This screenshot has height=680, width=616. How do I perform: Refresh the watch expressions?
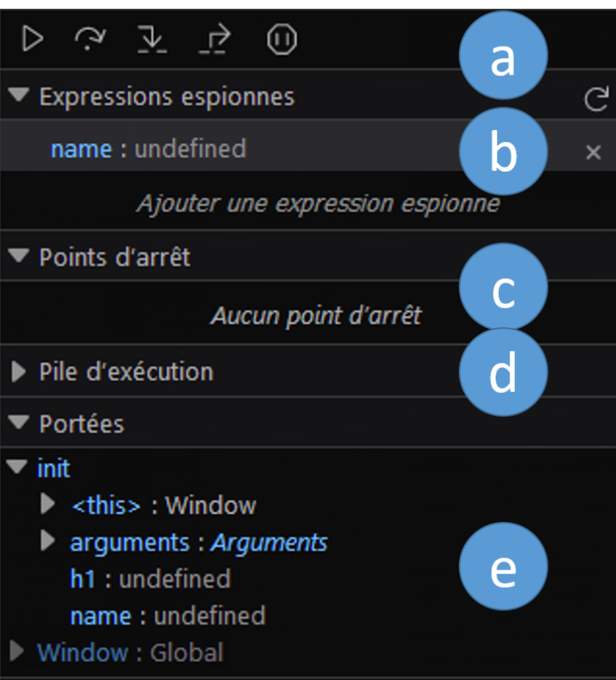click(597, 99)
